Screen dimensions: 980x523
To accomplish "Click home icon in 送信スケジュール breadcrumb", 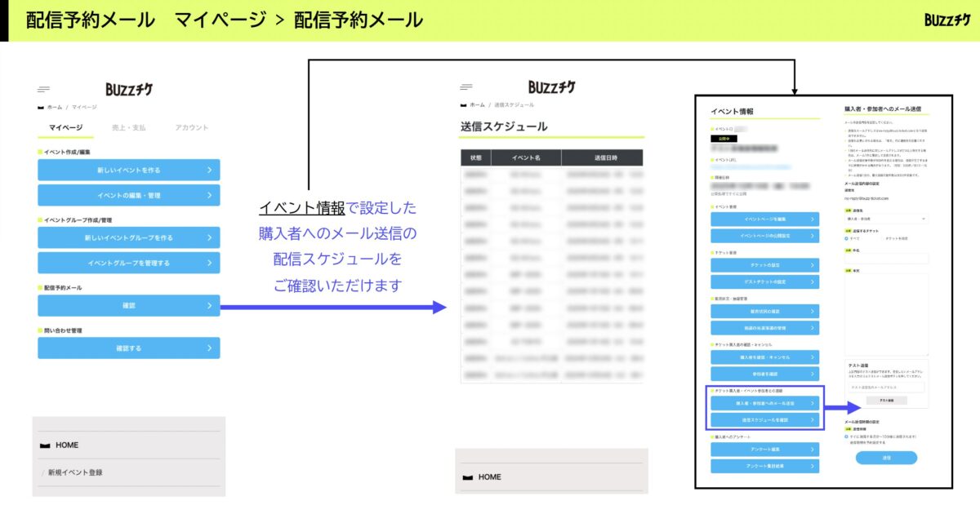I will pyautogui.click(x=464, y=105).
